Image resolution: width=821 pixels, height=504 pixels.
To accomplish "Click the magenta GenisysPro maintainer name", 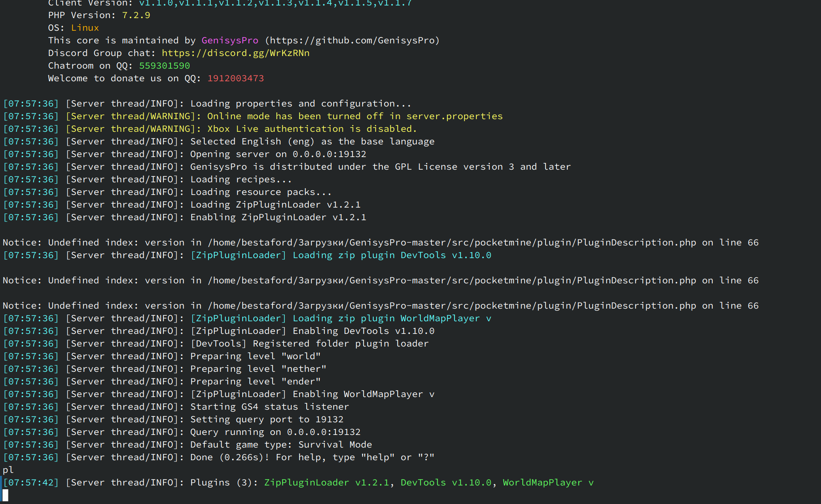I will coord(230,40).
